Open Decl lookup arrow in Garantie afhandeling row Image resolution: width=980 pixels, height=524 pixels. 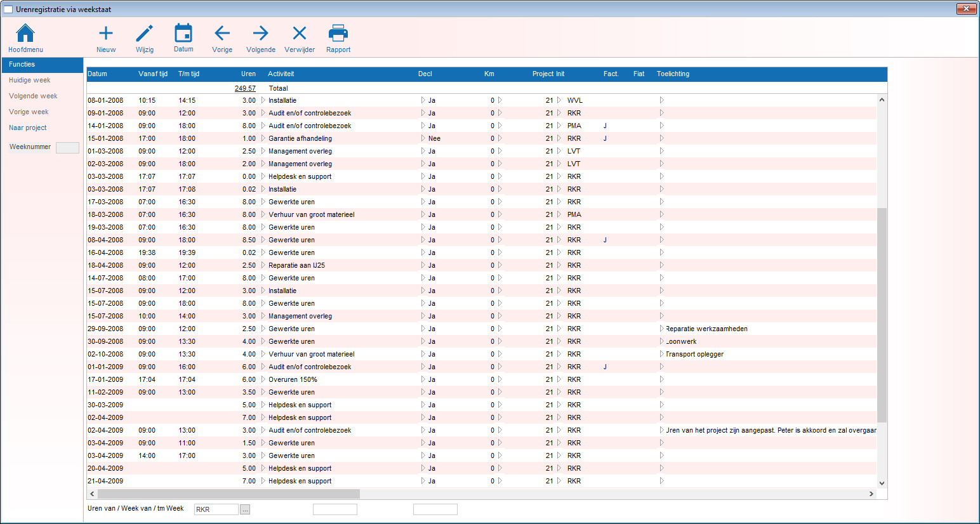click(x=423, y=138)
